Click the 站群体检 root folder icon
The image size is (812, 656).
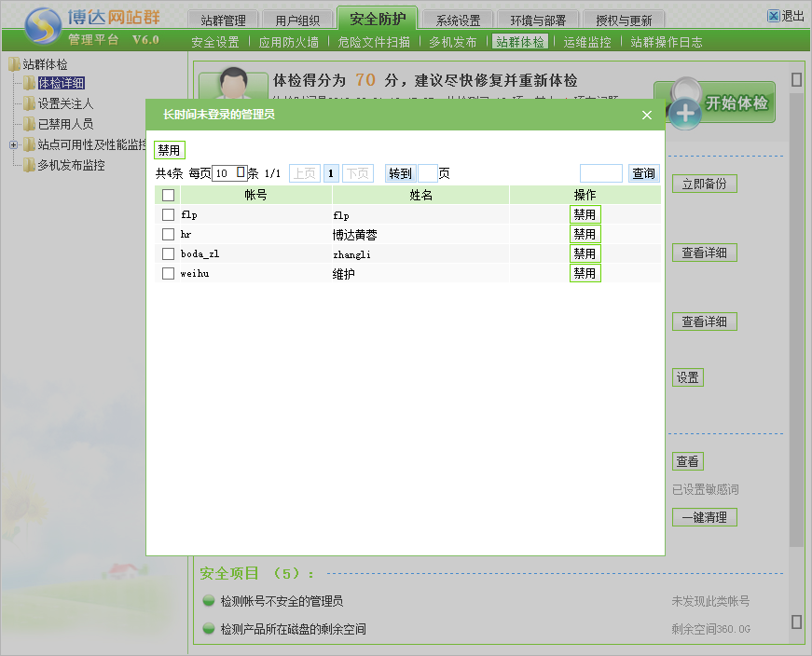pyautogui.click(x=14, y=64)
